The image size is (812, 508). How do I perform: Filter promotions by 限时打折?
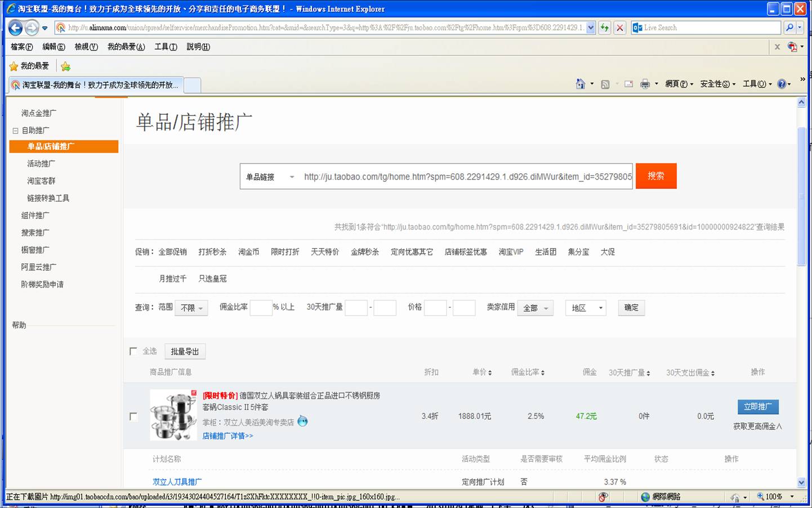[x=285, y=252]
